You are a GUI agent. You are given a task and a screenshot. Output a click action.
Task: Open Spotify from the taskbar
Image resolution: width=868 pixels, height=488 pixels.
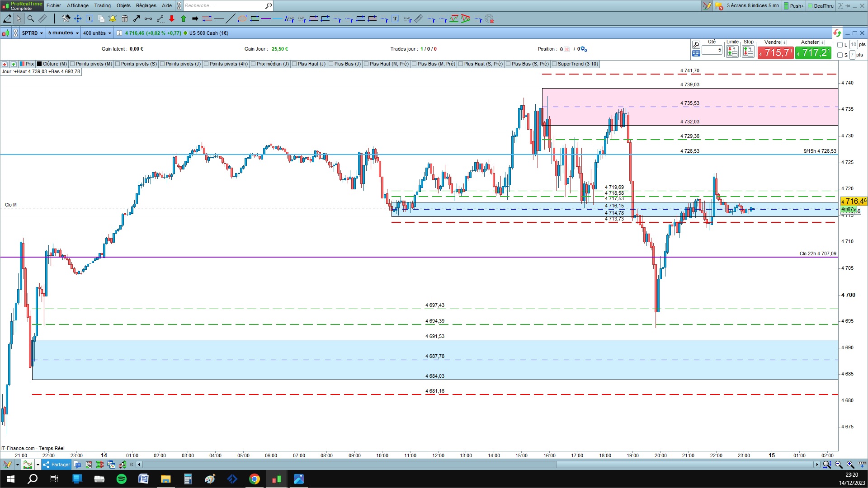point(122,479)
